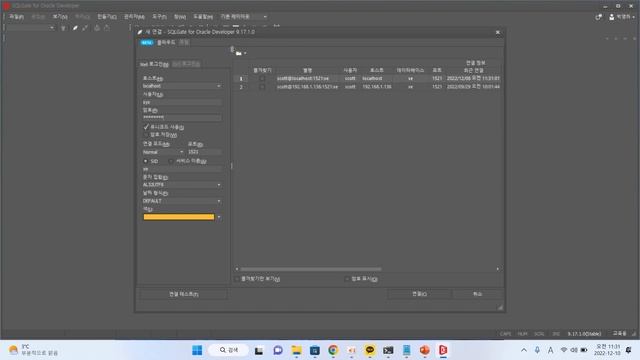Viewport: 640px width, 360px height.
Task: Click the 최근 연결 column header
Action: pyautogui.click(x=473, y=70)
